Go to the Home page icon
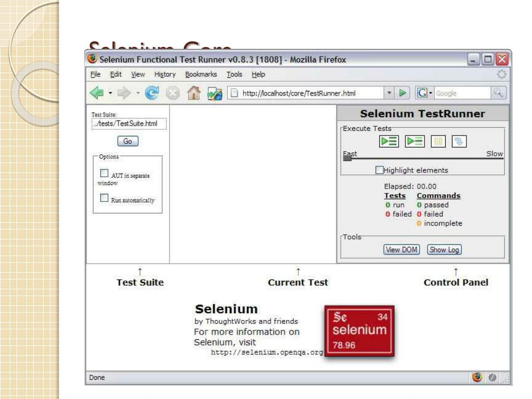532x399 pixels. 194,92
